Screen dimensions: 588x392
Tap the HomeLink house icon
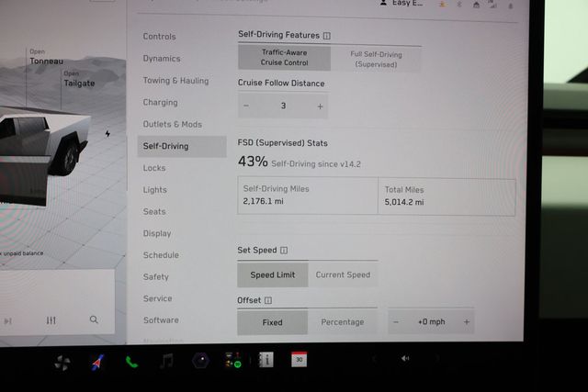[x=476, y=5]
